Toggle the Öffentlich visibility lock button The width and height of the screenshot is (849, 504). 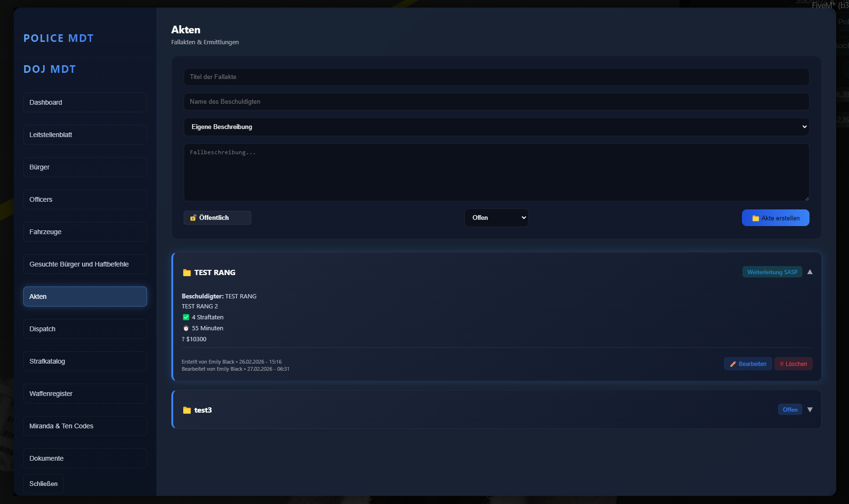(217, 217)
